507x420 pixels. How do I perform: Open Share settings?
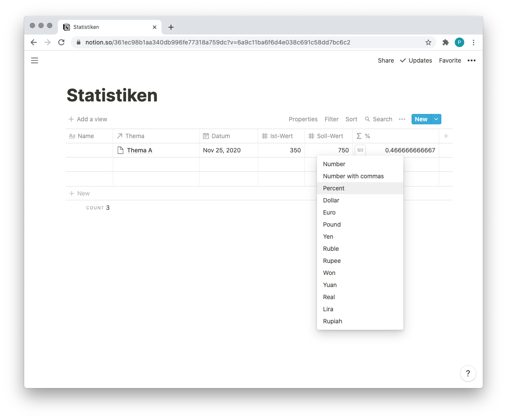point(386,60)
